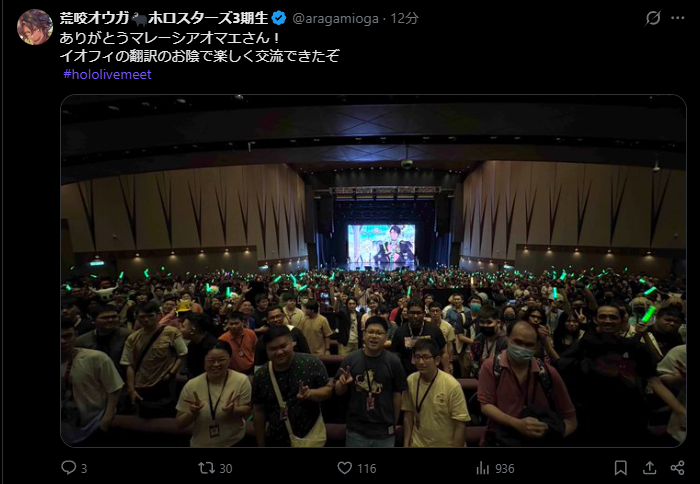Like the tweet with the heart icon
The width and height of the screenshot is (700, 484).
click(344, 468)
